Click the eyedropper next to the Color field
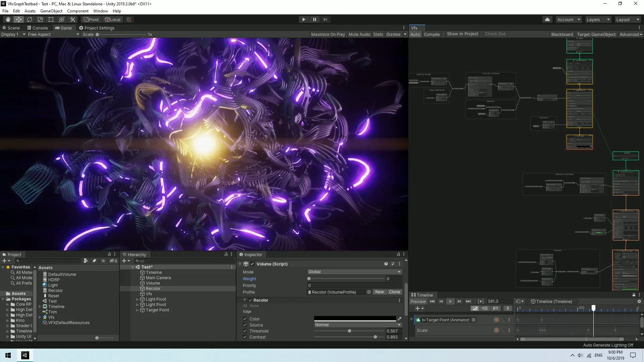644x362 pixels. pyautogui.click(x=399, y=319)
